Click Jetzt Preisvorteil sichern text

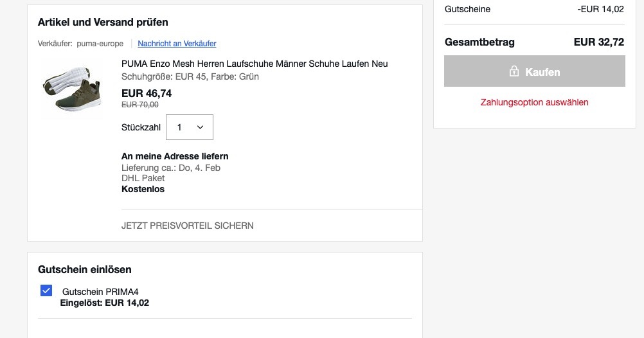click(x=187, y=226)
